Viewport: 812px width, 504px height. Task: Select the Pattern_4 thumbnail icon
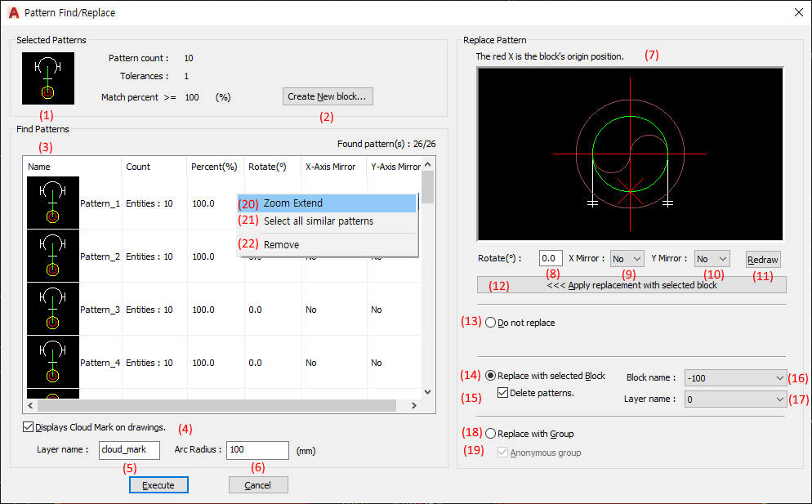[53, 363]
